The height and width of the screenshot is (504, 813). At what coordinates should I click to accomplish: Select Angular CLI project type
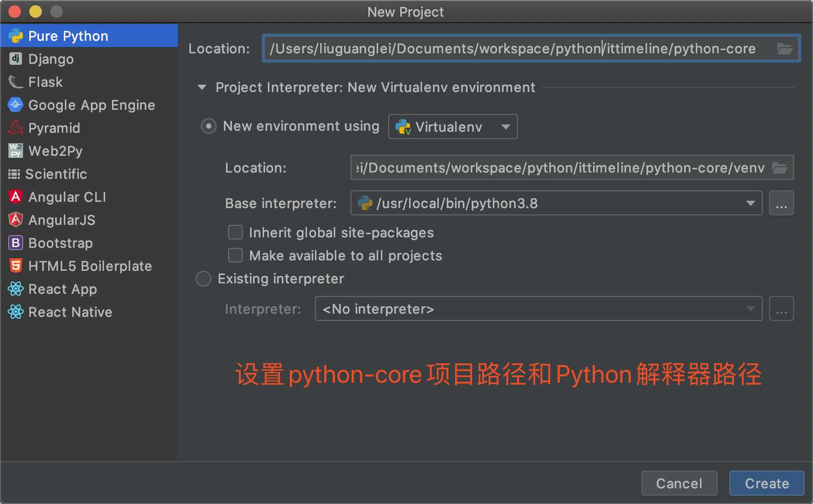pos(89,197)
